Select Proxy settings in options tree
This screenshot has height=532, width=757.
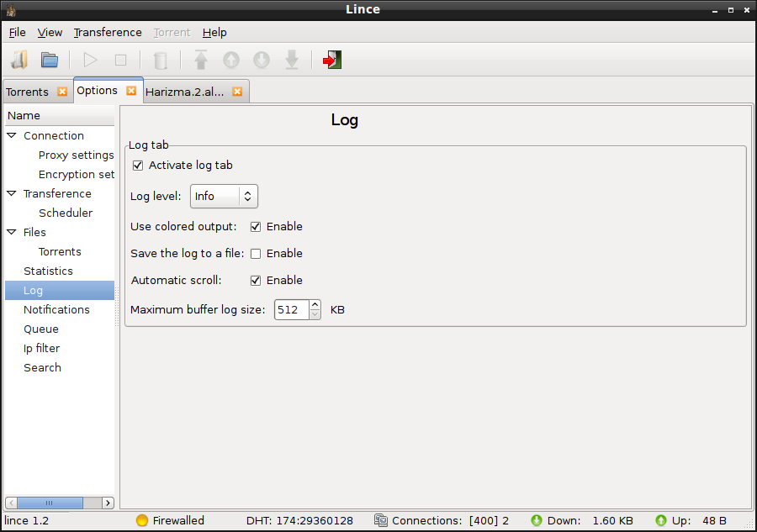(77, 155)
